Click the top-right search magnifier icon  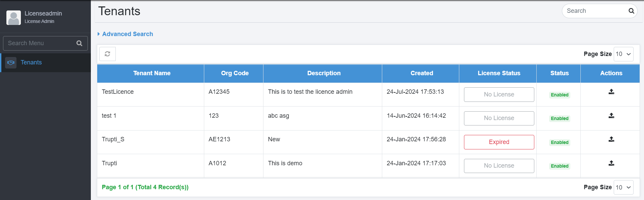point(631,11)
